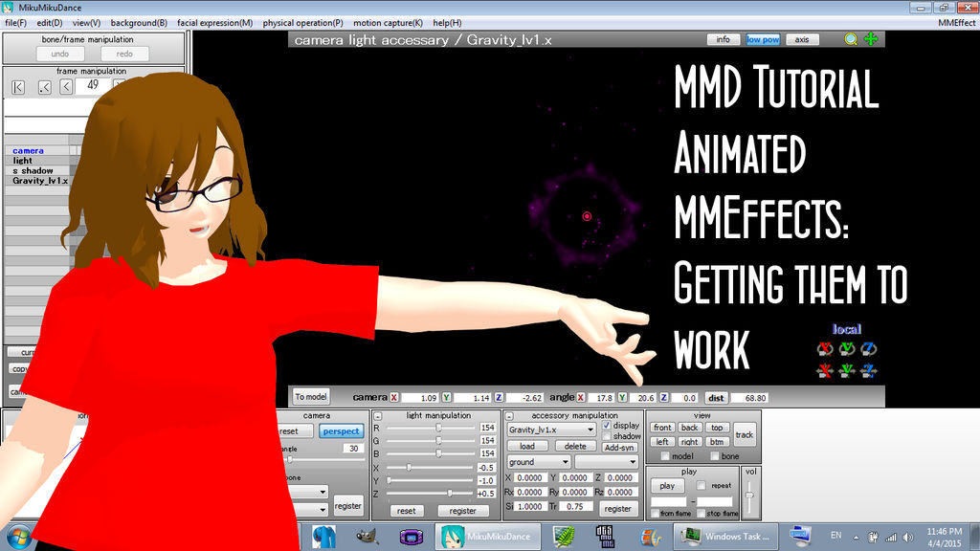The width and height of the screenshot is (980, 551).
Task: Open the background(B) menu
Action: (x=139, y=23)
